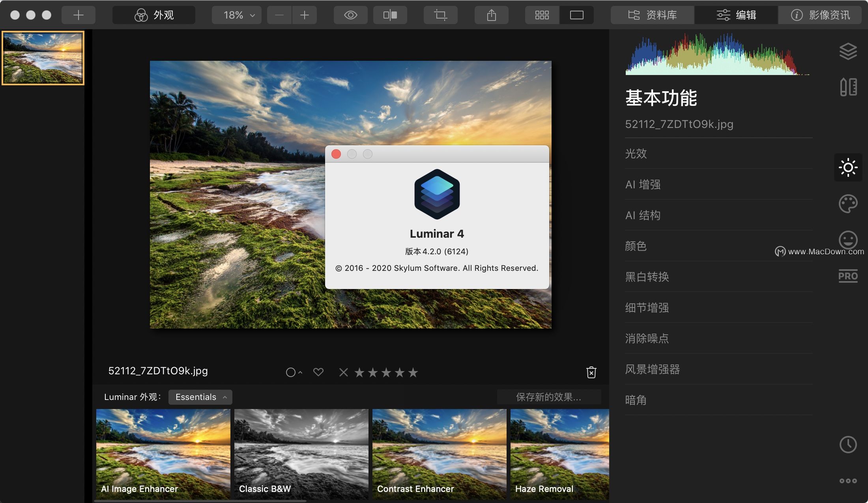Open the color label circle picker
Image resolution: width=868 pixels, height=503 pixels.
(x=294, y=372)
